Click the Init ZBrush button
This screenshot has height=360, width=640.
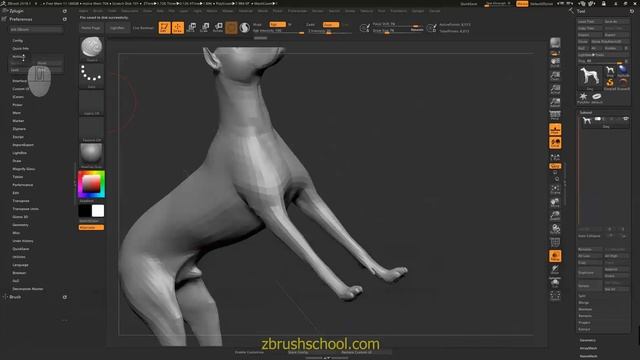pos(36,29)
